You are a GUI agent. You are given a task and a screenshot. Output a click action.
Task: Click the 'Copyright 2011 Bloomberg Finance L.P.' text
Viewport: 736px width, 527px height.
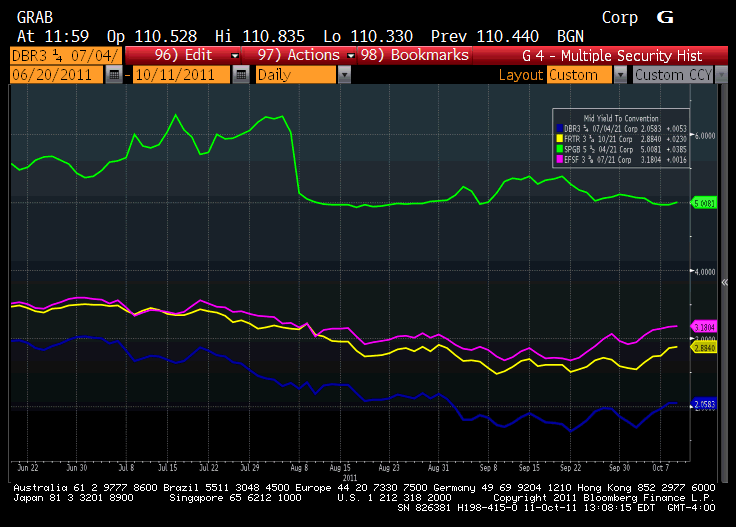tap(604, 497)
